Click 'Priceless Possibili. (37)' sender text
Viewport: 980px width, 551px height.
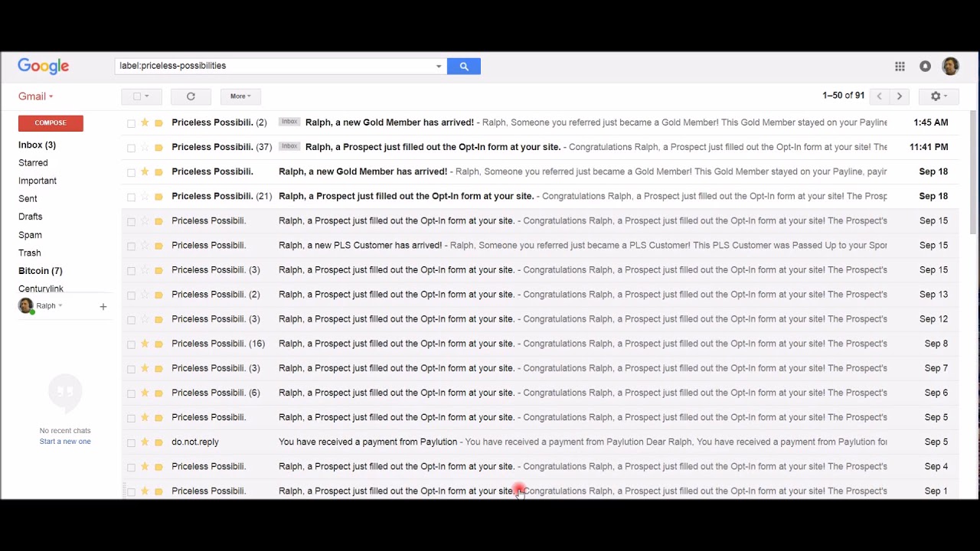click(x=222, y=147)
